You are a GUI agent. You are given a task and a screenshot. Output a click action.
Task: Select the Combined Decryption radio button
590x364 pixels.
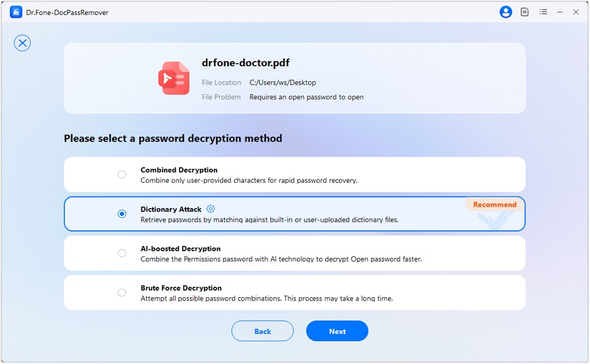click(x=122, y=174)
